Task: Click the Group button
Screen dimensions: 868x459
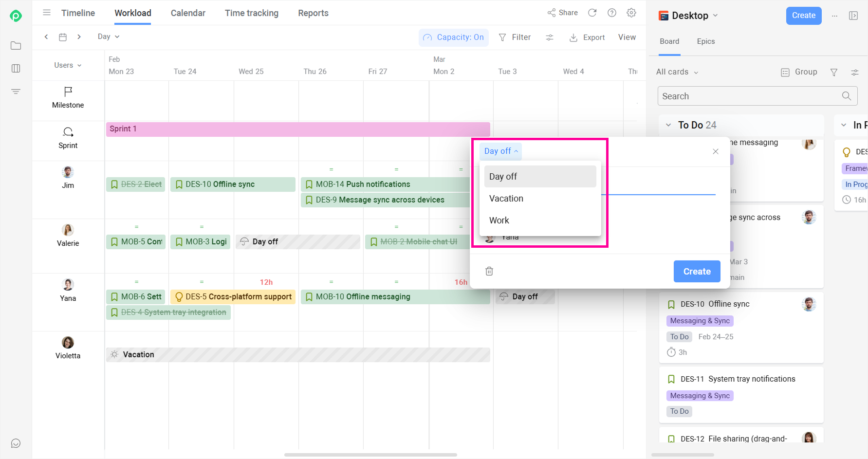Action: pyautogui.click(x=799, y=72)
